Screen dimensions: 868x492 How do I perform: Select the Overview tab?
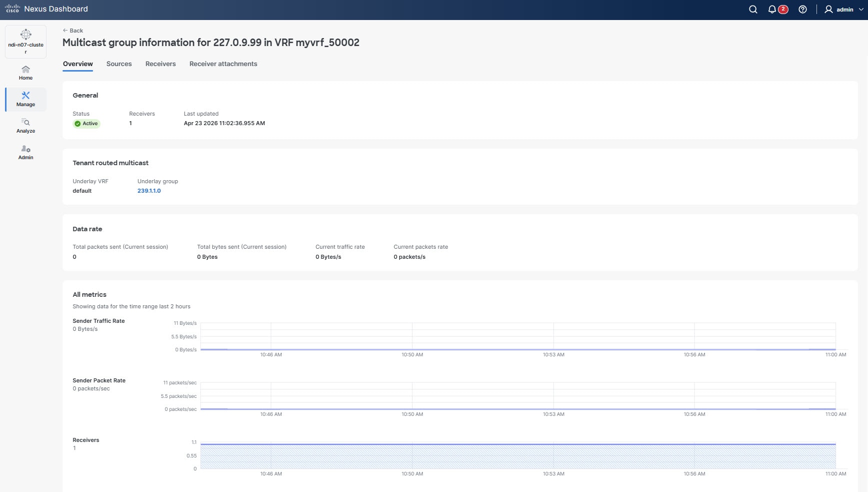pos(78,64)
